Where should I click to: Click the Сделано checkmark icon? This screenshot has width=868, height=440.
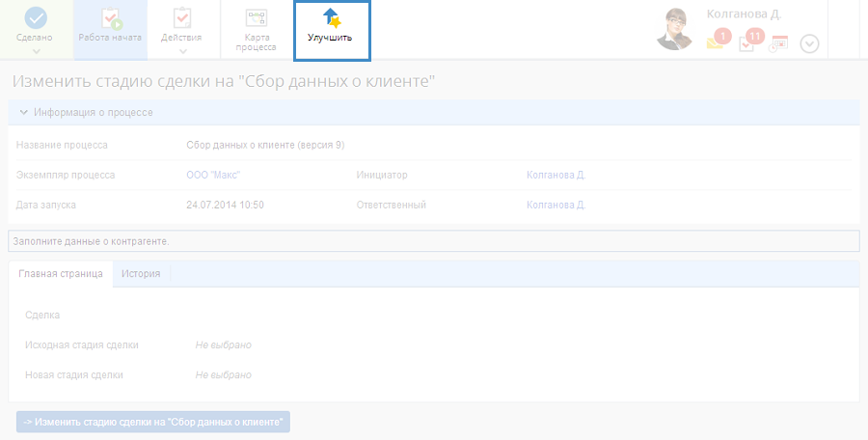[36, 17]
